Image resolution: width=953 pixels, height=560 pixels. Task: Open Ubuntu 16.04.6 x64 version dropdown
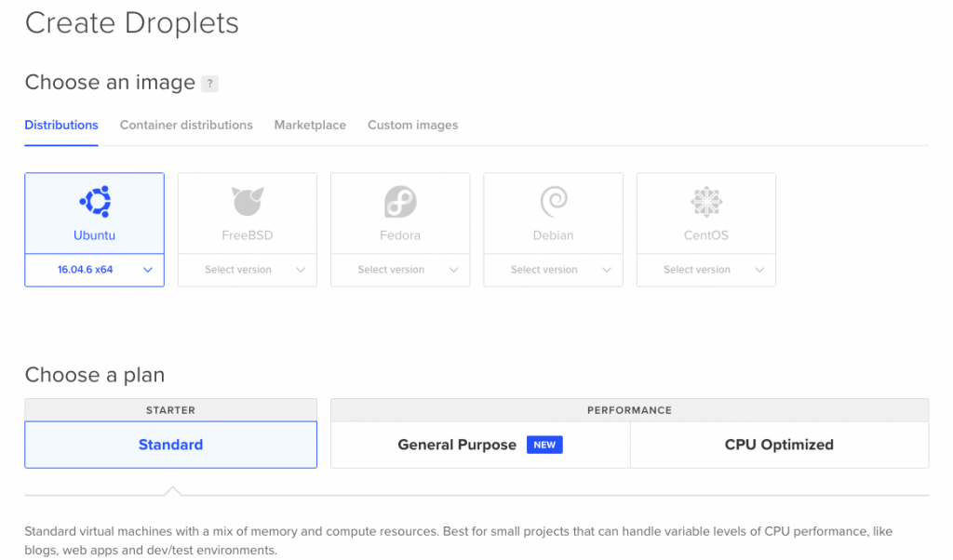94,270
